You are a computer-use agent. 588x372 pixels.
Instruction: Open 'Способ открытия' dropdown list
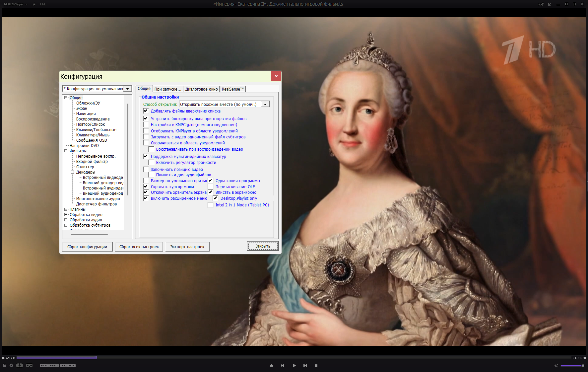pyautogui.click(x=265, y=105)
